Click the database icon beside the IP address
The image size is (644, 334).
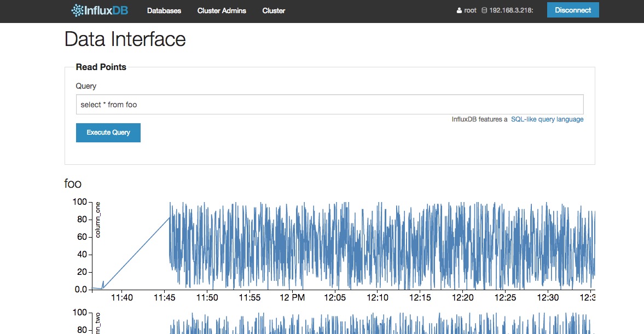click(x=484, y=11)
